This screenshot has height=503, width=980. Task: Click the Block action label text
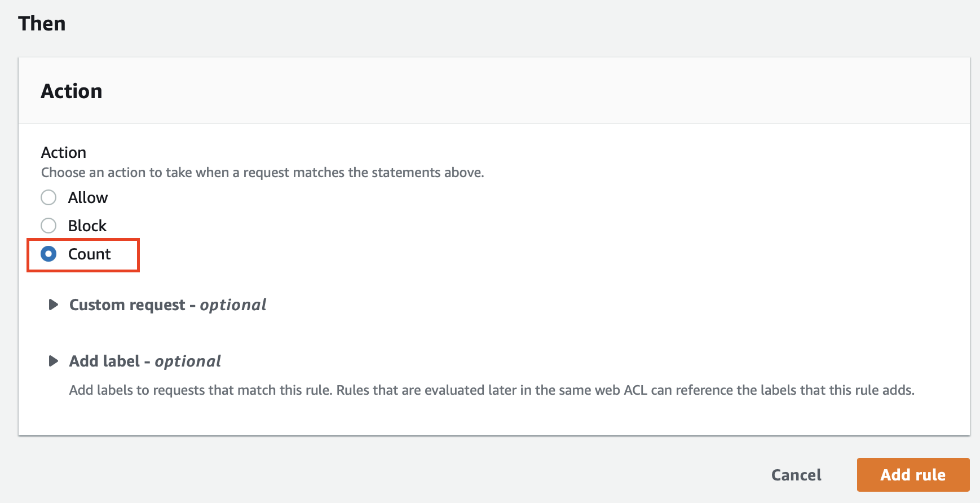coord(87,226)
